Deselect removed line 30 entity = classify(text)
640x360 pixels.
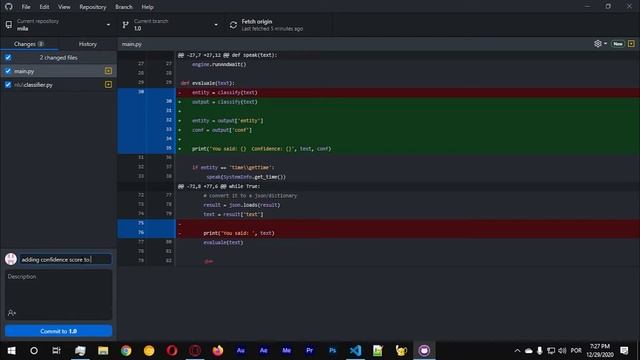tap(147, 92)
